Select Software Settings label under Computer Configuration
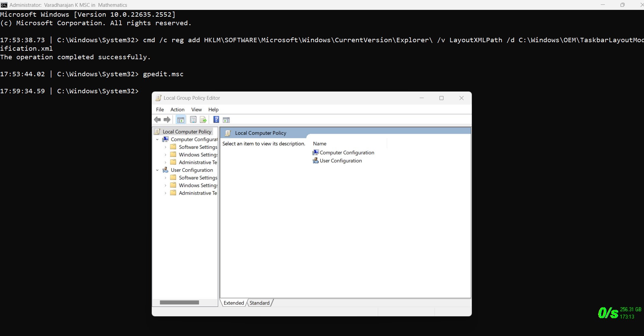This screenshot has width=644, height=336. pos(198,147)
